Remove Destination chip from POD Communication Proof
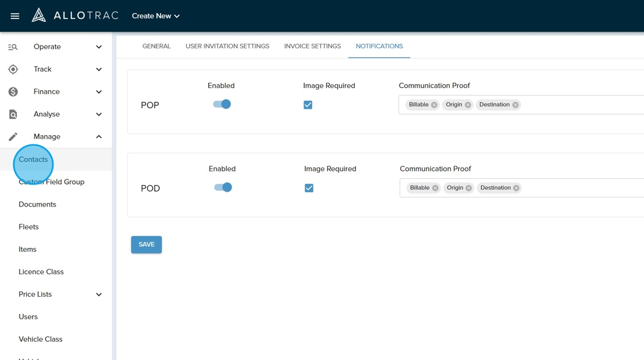644x360 pixels. (x=516, y=188)
